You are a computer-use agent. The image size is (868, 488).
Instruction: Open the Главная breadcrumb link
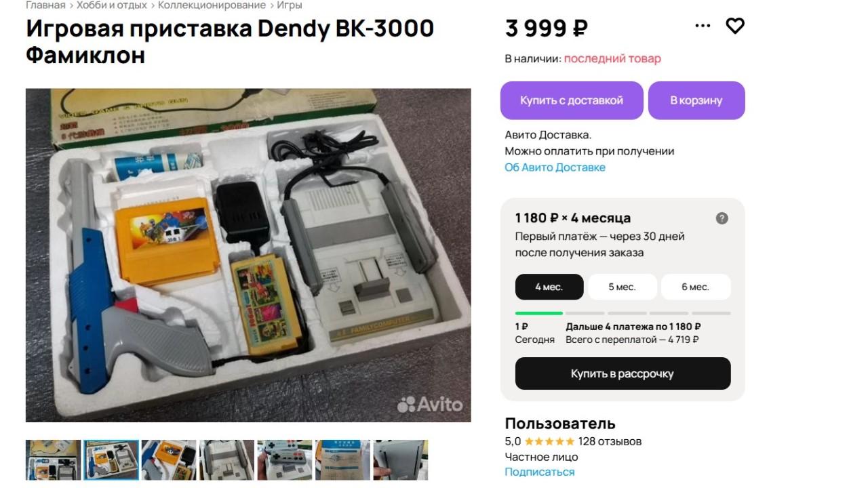pyautogui.click(x=45, y=5)
